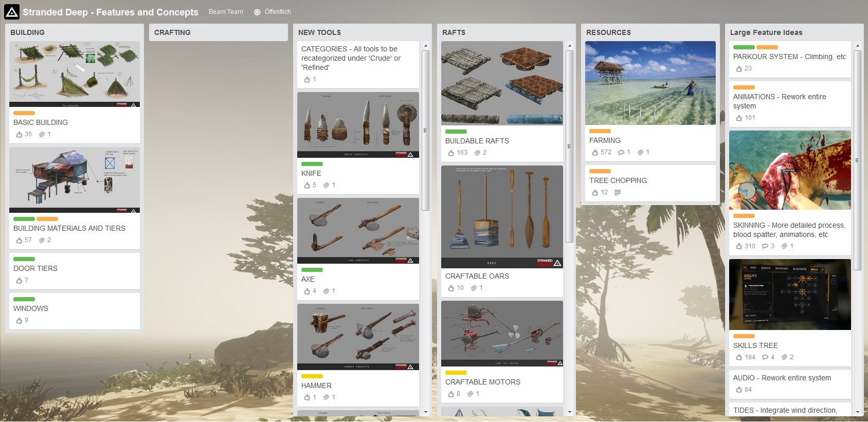Screen dimensions: 868x422
Task: Click thumbs-up icon on BASIC BUILDING card
Action: pos(19,134)
